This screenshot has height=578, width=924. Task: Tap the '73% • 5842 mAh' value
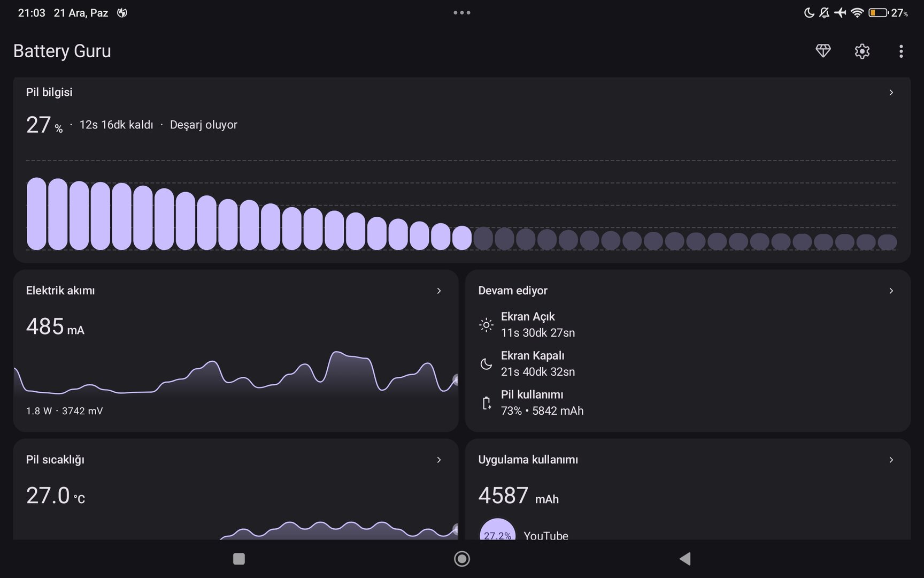click(x=542, y=411)
